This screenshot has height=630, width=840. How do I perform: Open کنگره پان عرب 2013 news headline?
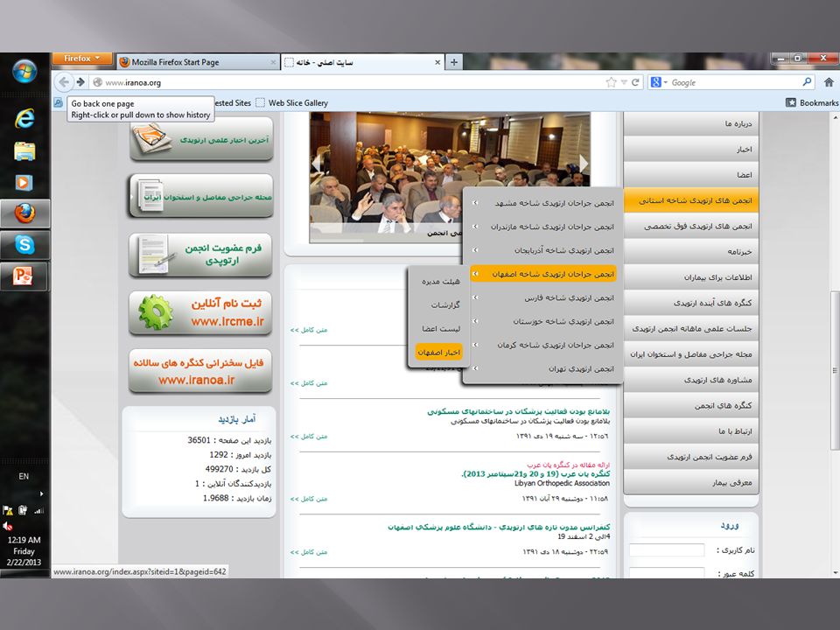(535, 474)
